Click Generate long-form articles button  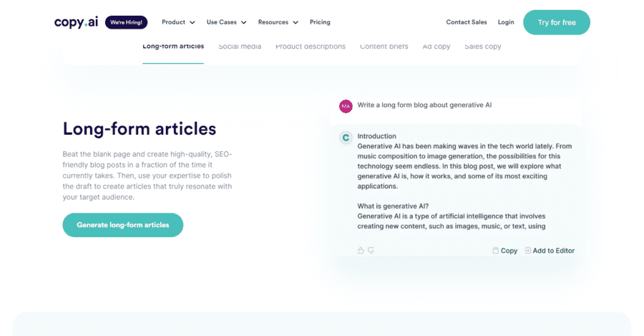(123, 225)
